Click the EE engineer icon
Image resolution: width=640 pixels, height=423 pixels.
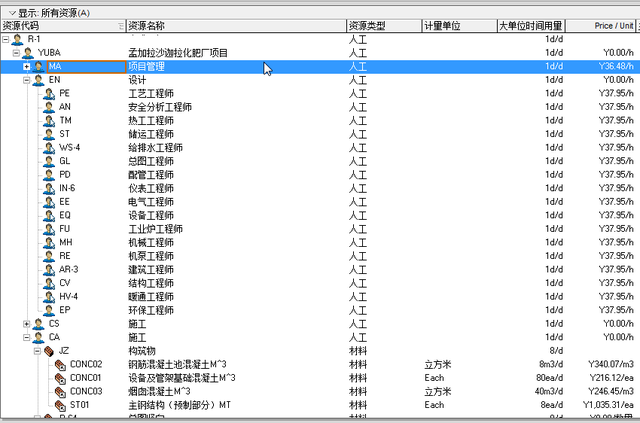point(49,202)
